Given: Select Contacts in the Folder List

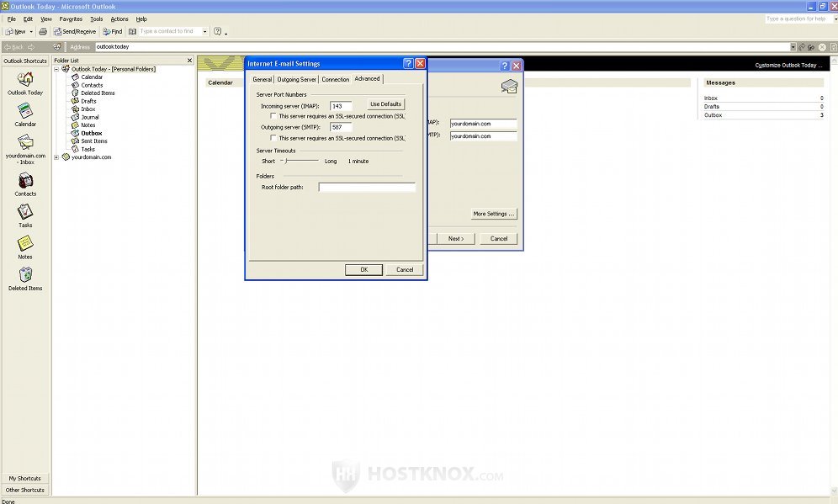Looking at the screenshot, I should click(92, 85).
